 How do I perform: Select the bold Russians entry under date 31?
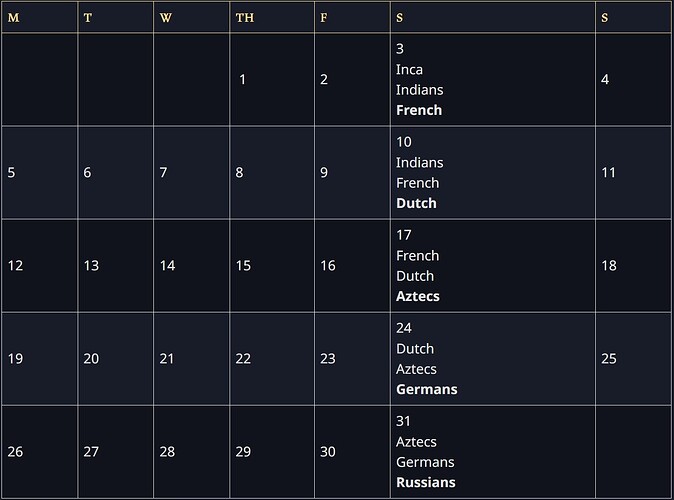[x=426, y=482]
